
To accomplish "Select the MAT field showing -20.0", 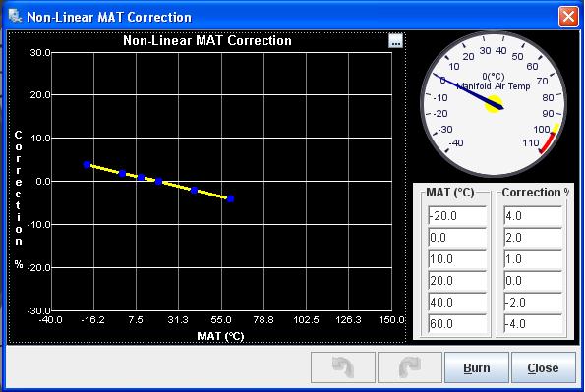I will click(457, 216).
